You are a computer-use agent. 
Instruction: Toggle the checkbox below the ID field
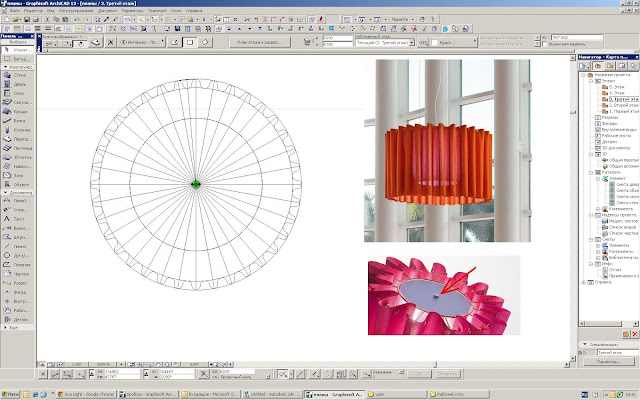pos(544,44)
